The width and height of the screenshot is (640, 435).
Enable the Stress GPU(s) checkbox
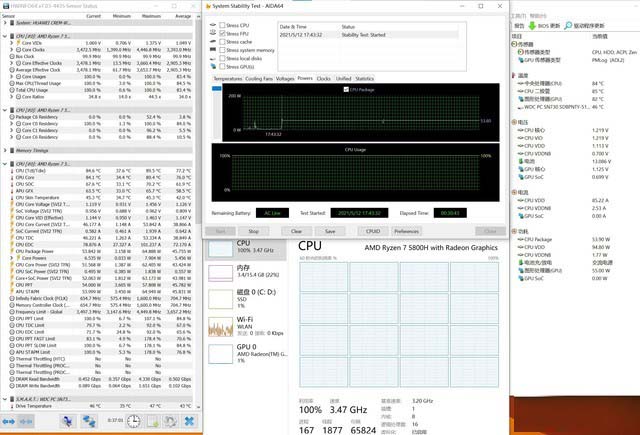coord(222,67)
